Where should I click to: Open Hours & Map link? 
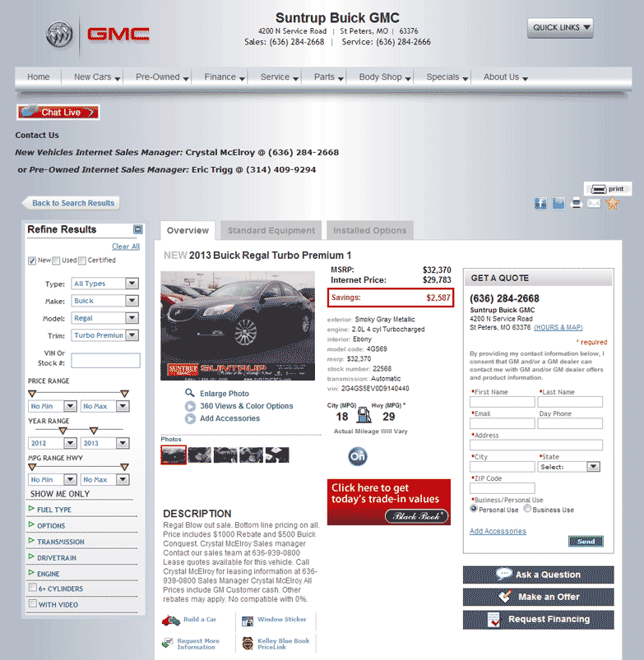coord(558,327)
